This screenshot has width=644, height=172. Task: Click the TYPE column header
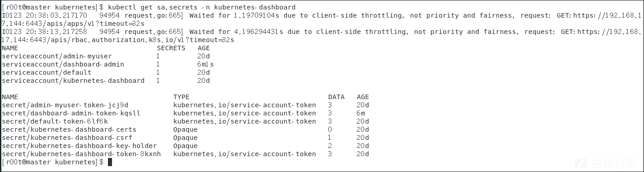pyautogui.click(x=181, y=97)
